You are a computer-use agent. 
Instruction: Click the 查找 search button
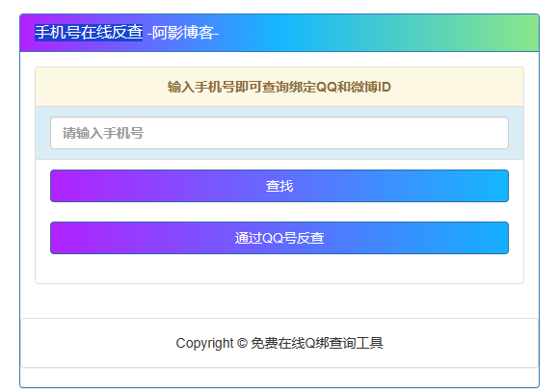pos(279,186)
